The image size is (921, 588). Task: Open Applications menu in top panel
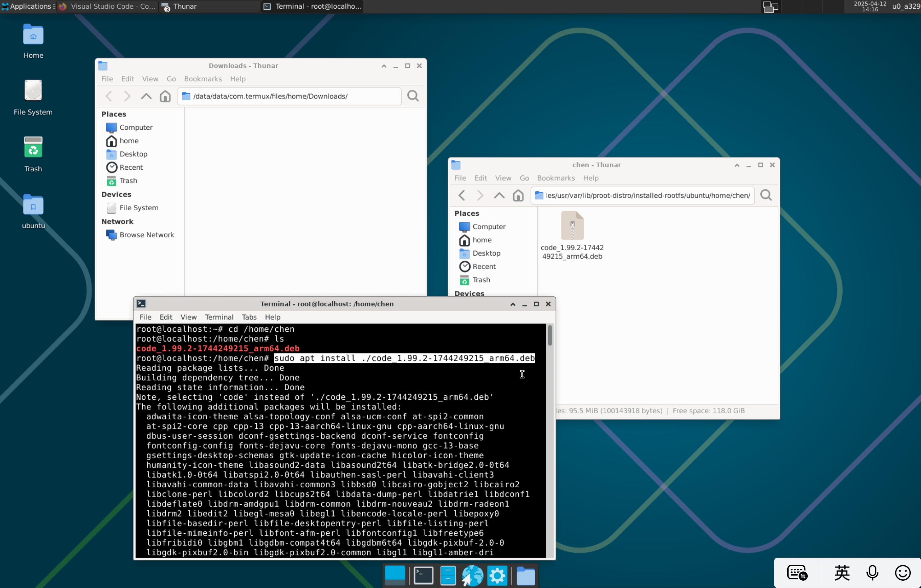click(28, 6)
